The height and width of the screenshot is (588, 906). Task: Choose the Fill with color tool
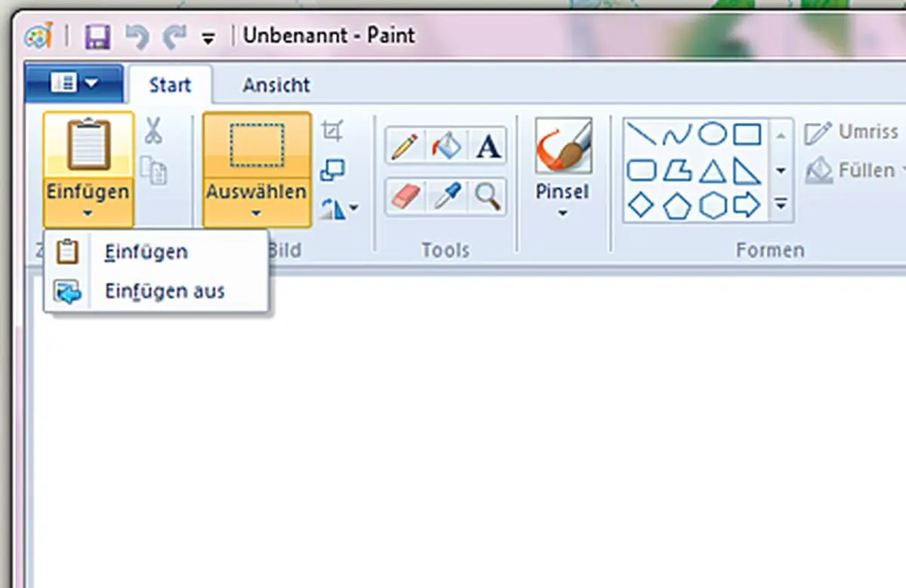[x=446, y=146]
